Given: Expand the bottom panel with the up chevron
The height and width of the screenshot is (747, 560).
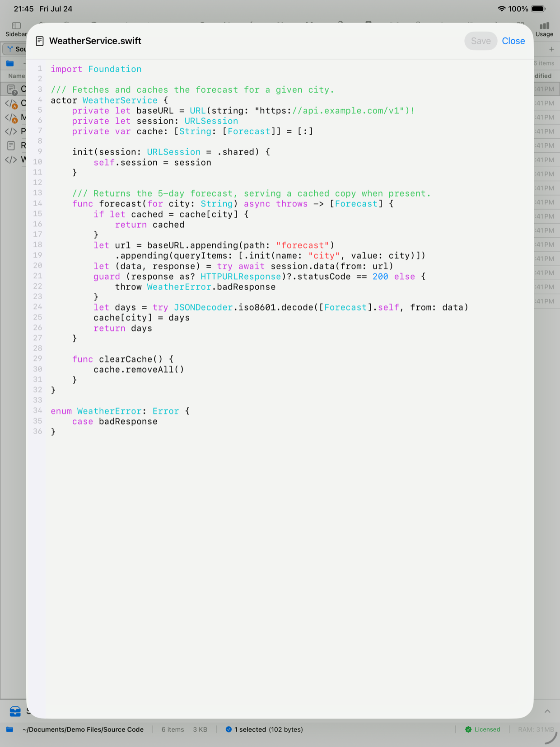Looking at the screenshot, I should tap(547, 711).
